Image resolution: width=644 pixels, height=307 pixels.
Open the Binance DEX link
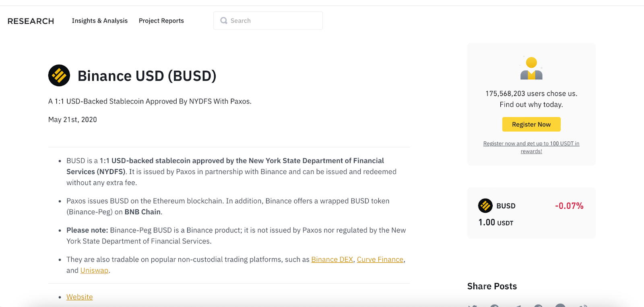click(332, 259)
